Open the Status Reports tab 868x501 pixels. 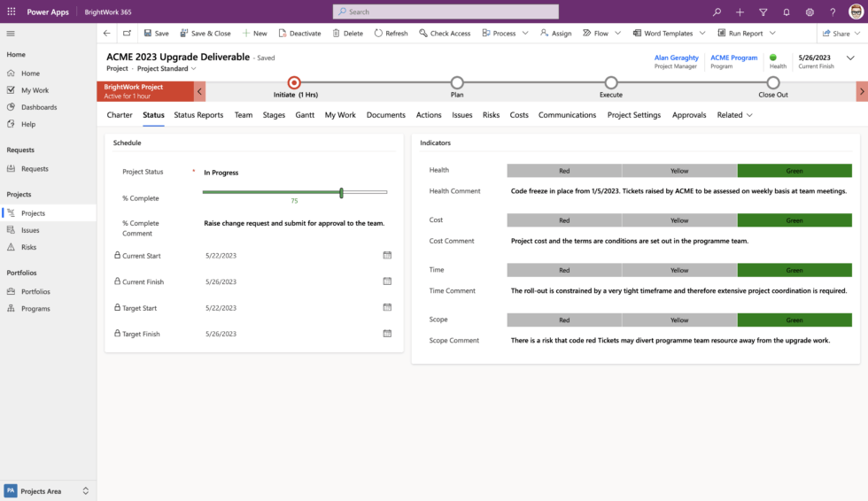tap(198, 115)
